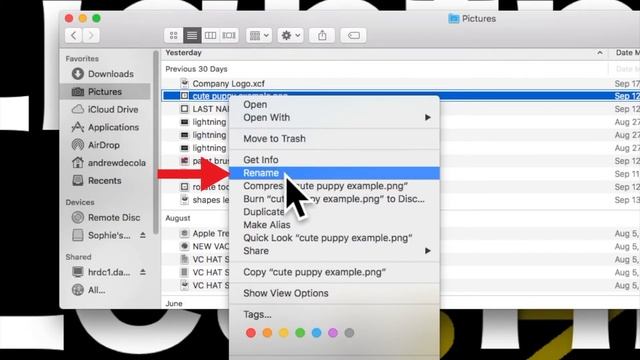The width and height of the screenshot is (640, 360).
Task: Click the Share toolbar button
Action: point(322,36)
